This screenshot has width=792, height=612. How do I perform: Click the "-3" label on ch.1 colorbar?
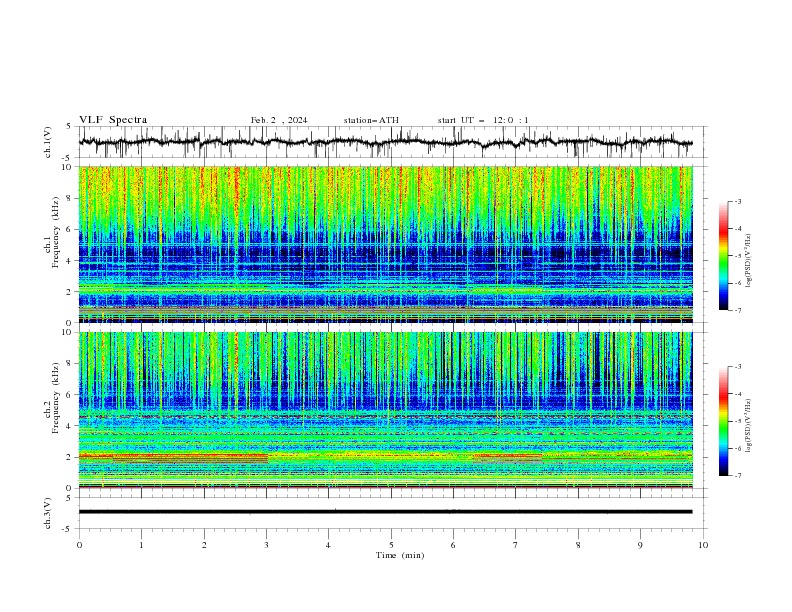pos(738,201)
